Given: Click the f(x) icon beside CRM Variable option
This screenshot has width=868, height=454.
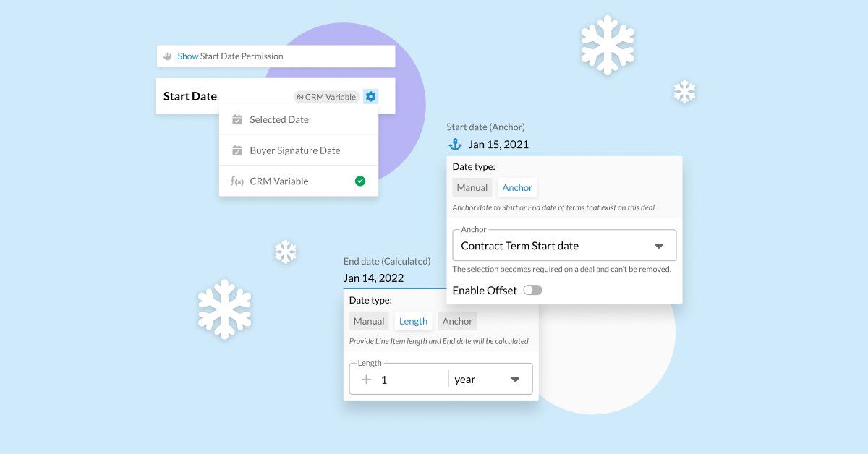Looking at the screenshot, I should tap(237, 181).
